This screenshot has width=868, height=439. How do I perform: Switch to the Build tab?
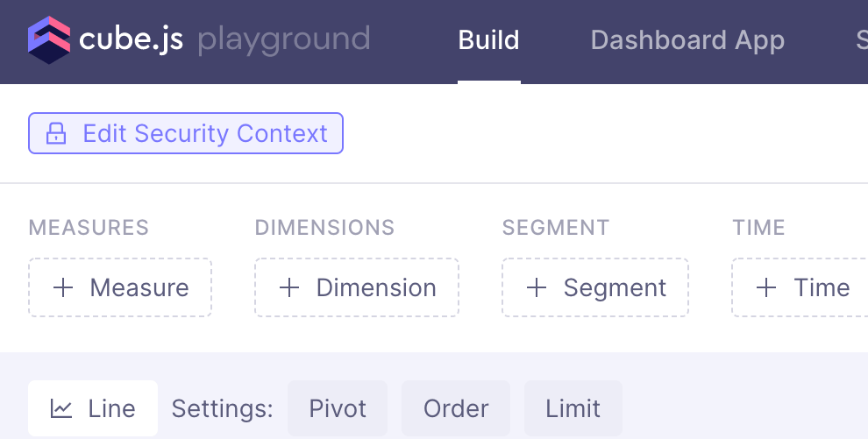pyautogui.click(x=488, y=40)
